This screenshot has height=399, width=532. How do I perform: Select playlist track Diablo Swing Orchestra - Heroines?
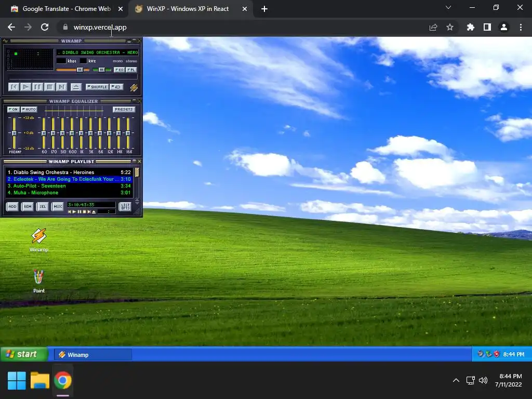(69, 172)
